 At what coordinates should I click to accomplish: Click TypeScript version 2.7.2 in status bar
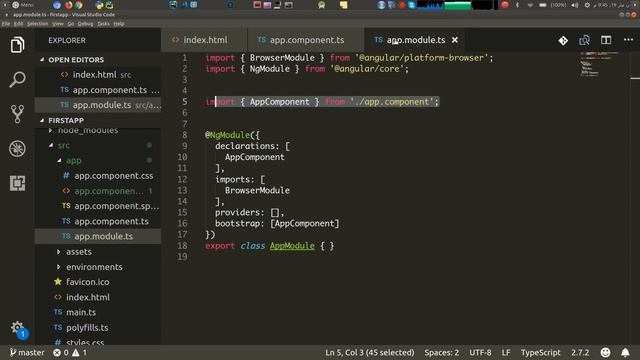click(580, 352)
